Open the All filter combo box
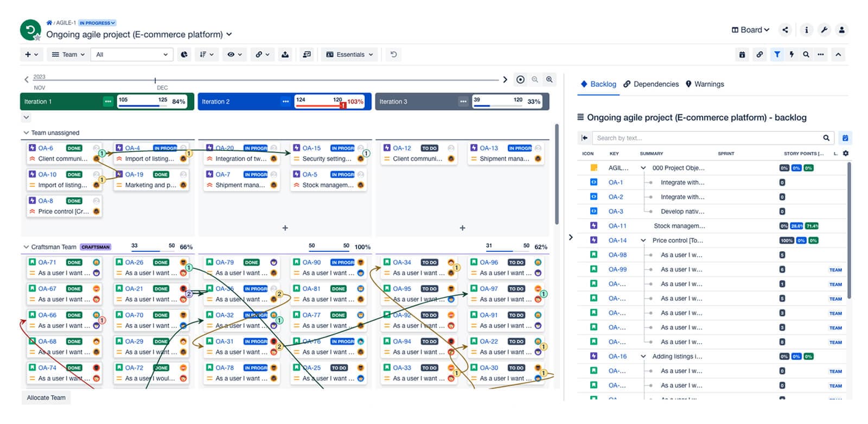The width and height of the screenshot is (868, 424). [132, 54]
